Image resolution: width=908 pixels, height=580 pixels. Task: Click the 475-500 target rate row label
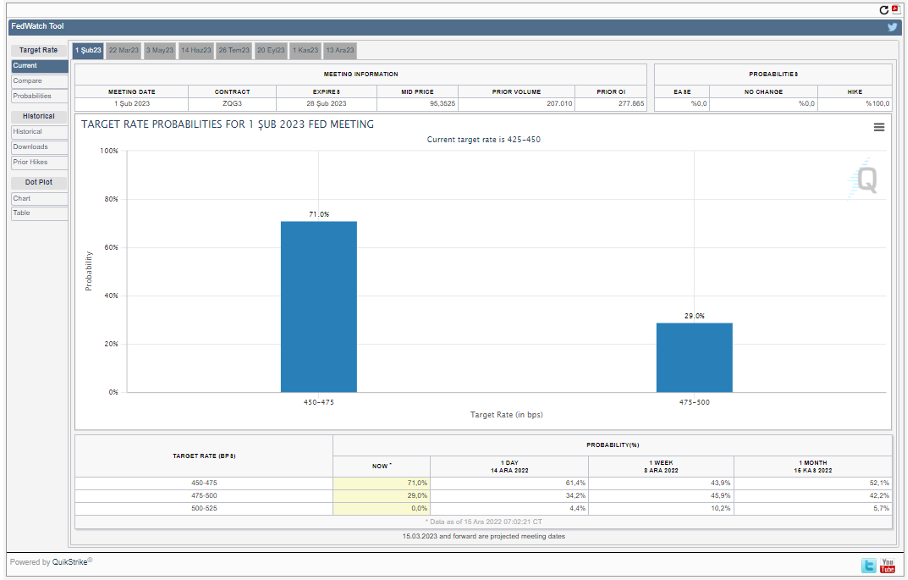click(x=204, y=495)
